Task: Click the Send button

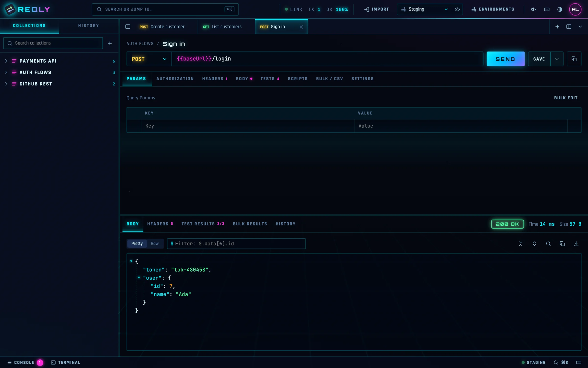Action: coord(505,59)
